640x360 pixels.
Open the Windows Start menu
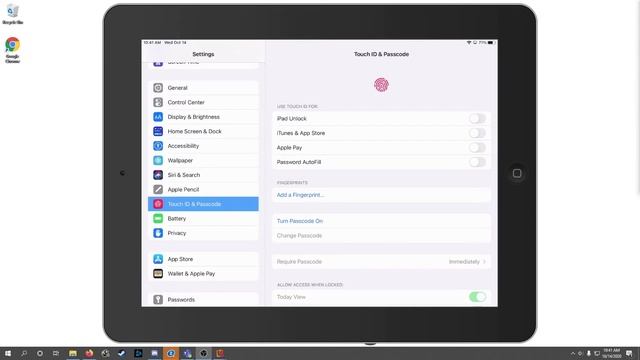click(x=8, y=353)
